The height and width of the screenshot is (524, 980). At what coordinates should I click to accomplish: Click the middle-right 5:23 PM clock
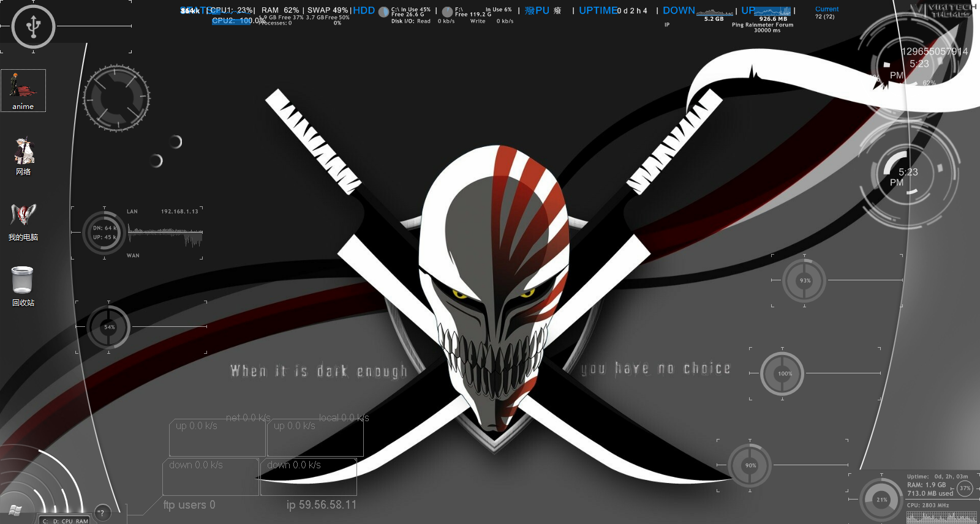tap(908, 176)
